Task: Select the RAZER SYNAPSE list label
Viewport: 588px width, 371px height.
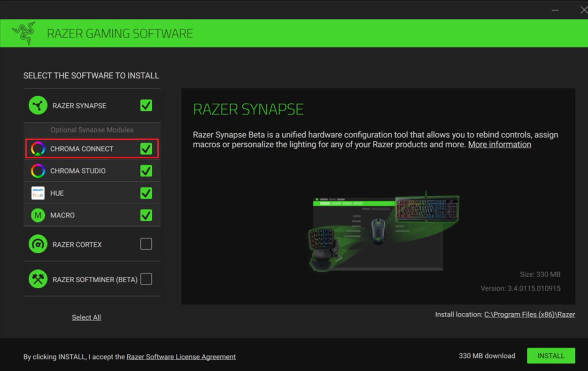Action: (x=79, y=106)
